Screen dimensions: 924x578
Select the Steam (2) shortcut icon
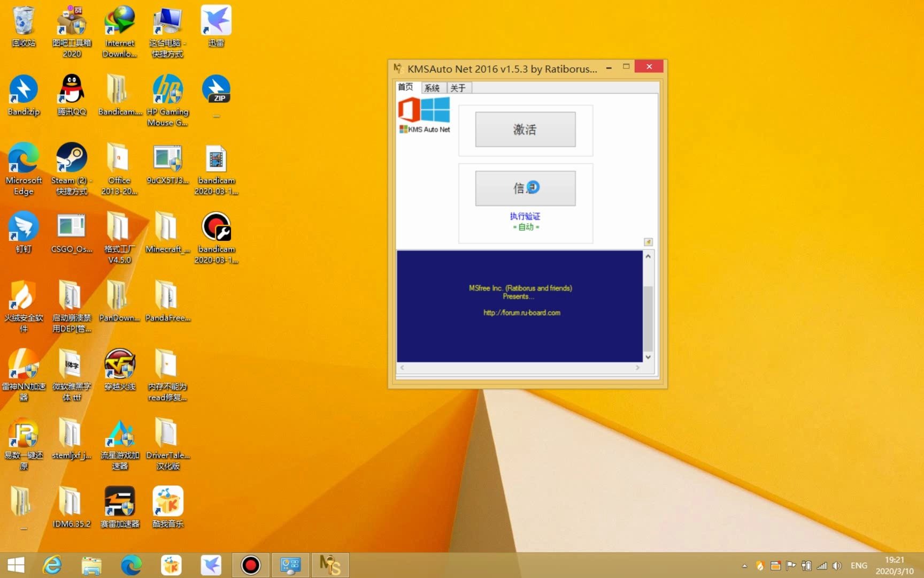pos(72,169)
